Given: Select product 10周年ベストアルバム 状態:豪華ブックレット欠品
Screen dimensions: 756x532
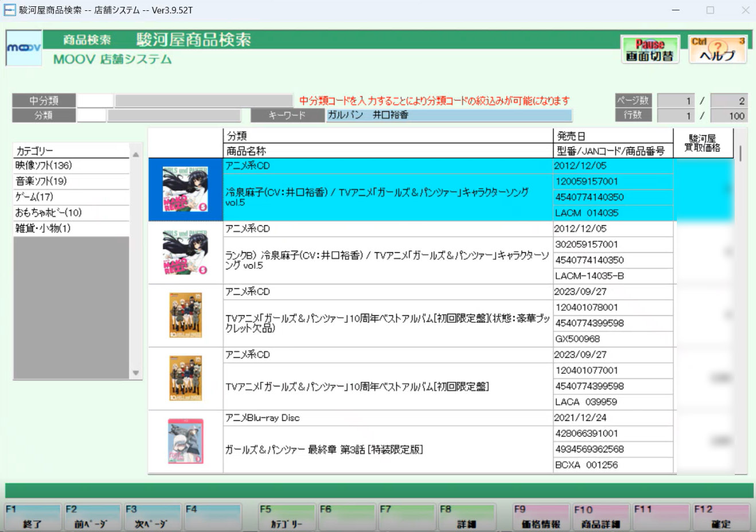Looking at the screenshot, I should (x=388, y=323).
